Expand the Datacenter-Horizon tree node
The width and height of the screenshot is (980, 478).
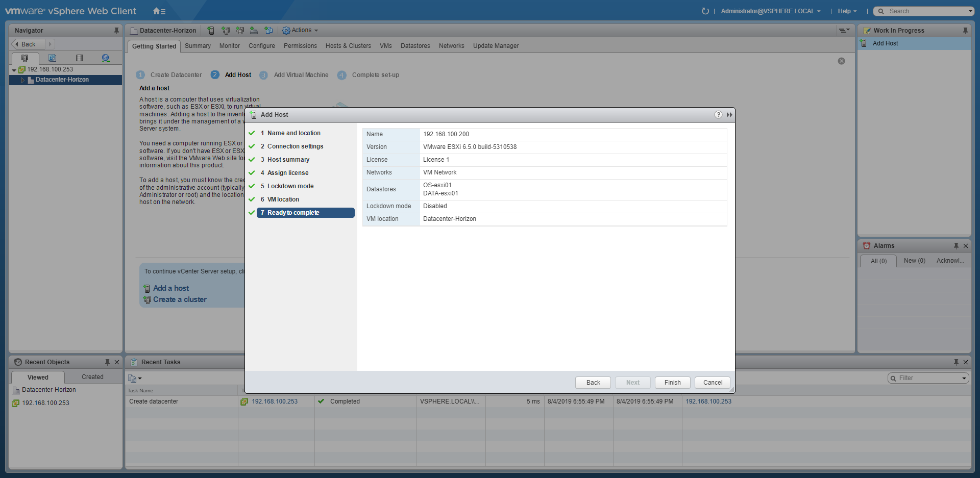coord(22,80)
